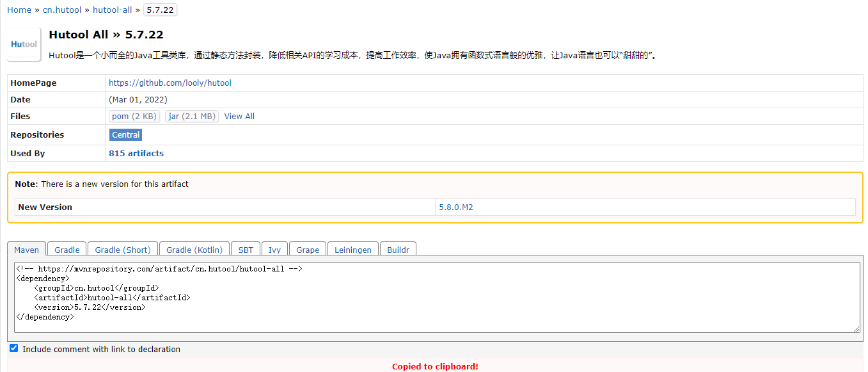Switch to Gradle (Kotlin) tab
Image resolution: width=868 pixels, height=372 pixels.
pyautogui.click(x=194, y=250)
